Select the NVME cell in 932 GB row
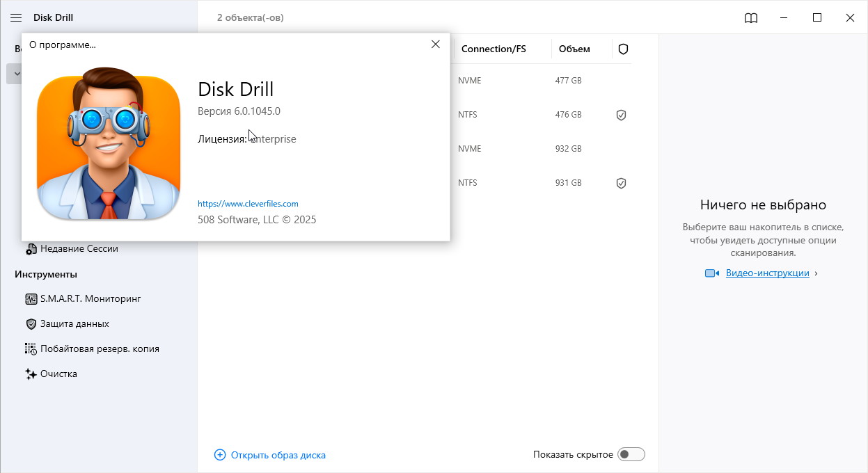Image resolution: width=868 pixels, height=473 pixels. pyautogui.click(x=469, y=149)
